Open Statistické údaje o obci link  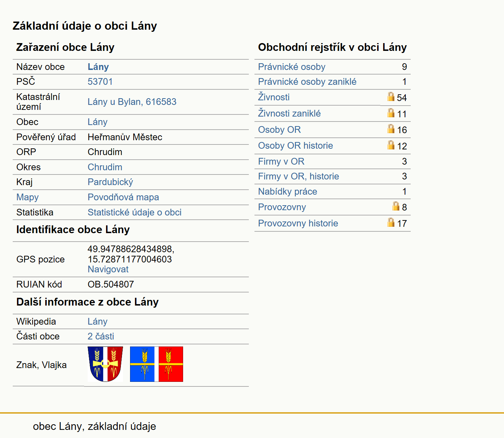135,212
